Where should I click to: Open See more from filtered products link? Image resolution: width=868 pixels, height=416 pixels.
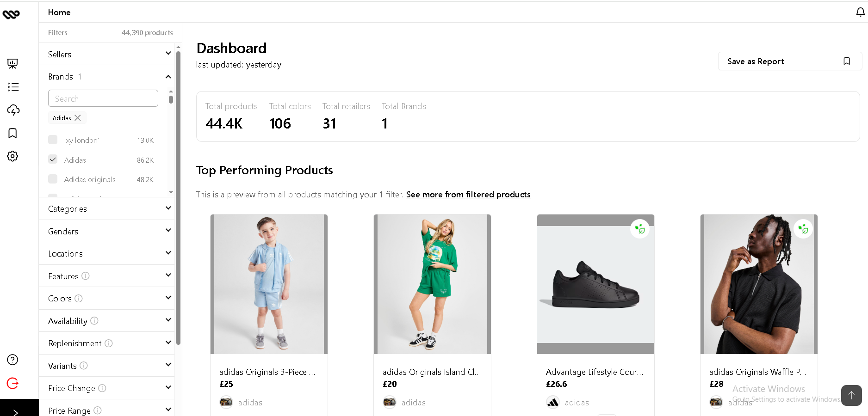click(468, 195)
